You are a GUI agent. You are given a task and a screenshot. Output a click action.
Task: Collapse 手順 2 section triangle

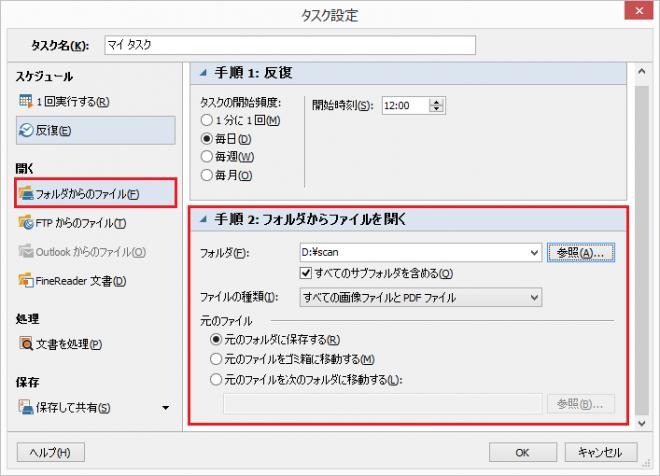(x=204, y=219)
